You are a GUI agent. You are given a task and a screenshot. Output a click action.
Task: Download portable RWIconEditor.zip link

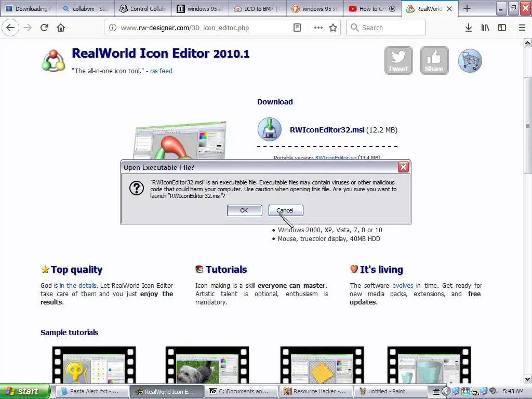336,157
